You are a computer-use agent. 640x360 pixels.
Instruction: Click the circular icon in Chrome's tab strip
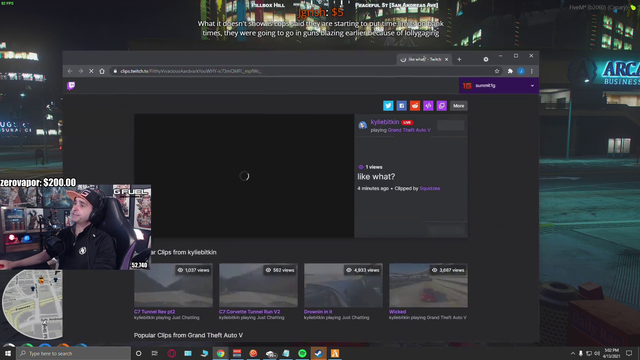click(486, 60)
